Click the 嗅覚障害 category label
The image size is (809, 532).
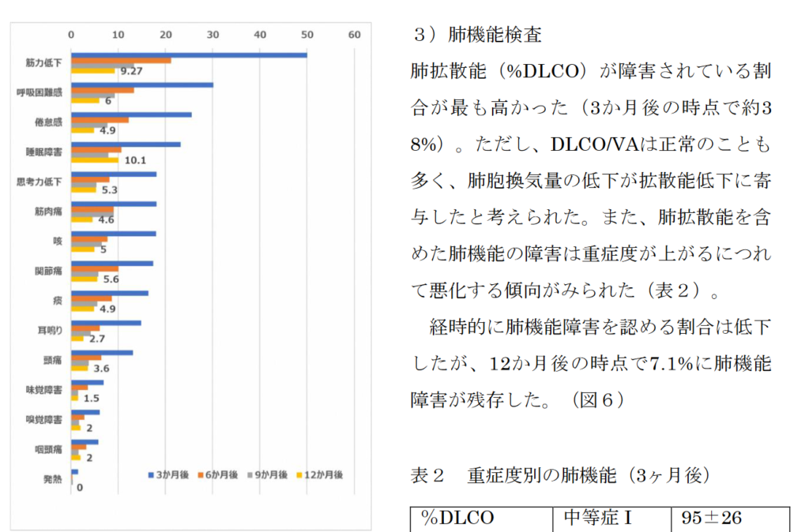click(x=47, y=419)
